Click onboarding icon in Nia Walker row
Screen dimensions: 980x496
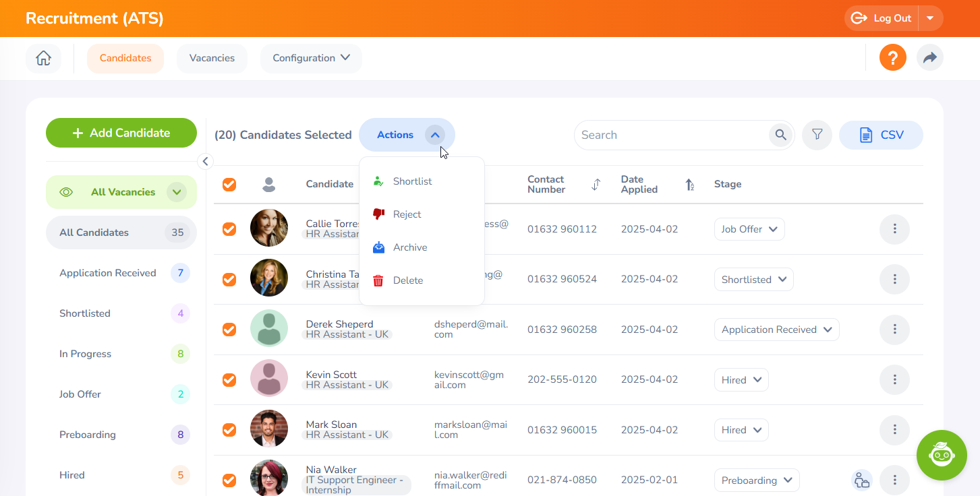pyautogui.click(x=861, y=480)
